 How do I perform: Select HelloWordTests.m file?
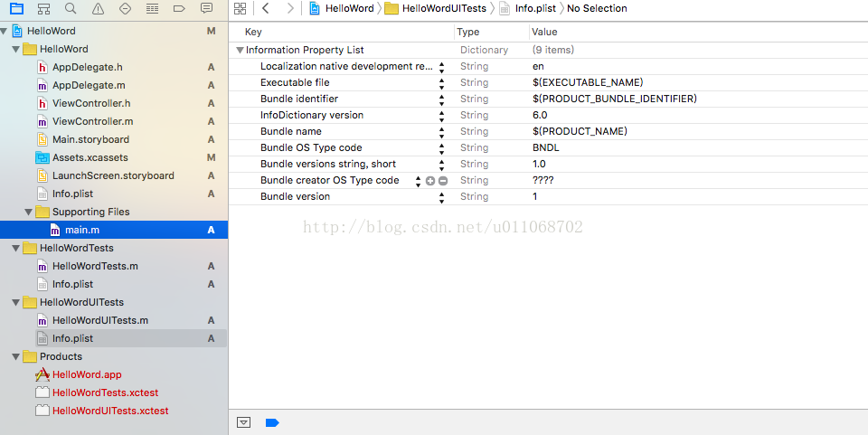(x=95, y=266)
